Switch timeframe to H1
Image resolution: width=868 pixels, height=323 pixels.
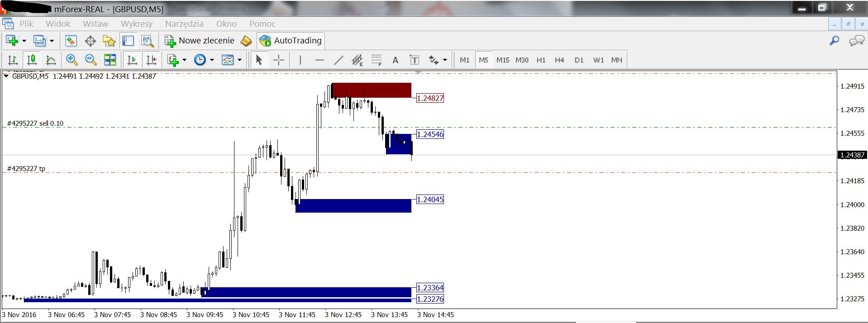point(541,60)
